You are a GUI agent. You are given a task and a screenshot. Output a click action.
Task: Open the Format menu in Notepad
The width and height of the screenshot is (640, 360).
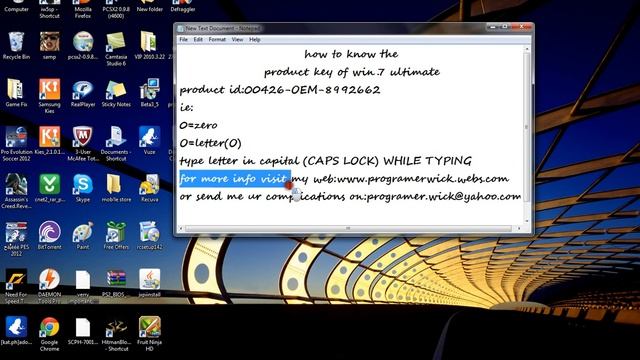217,40
